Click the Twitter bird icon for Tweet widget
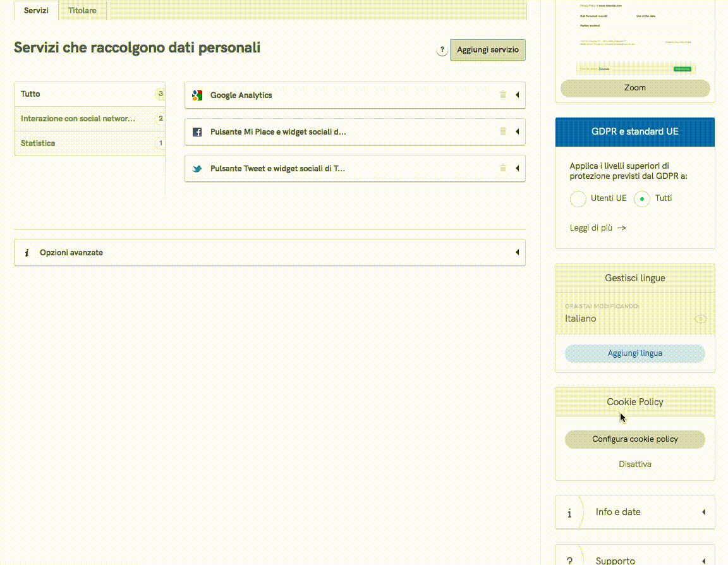This screenshot has width=728, height=565. click(197, 169)
